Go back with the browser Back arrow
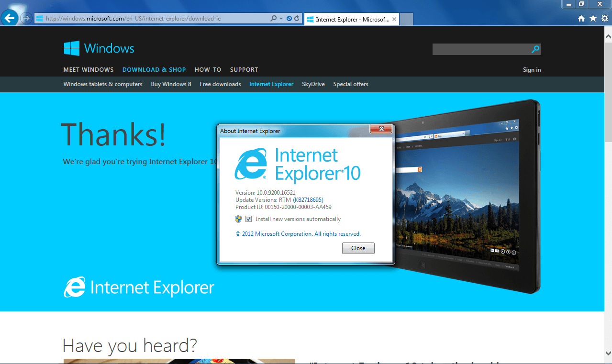612x364 pixels. pyautogui.click(x=10, y=18)
